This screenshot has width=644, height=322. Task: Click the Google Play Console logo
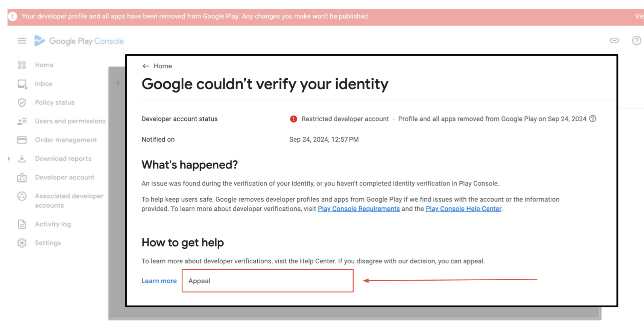[x=79, y=41]
